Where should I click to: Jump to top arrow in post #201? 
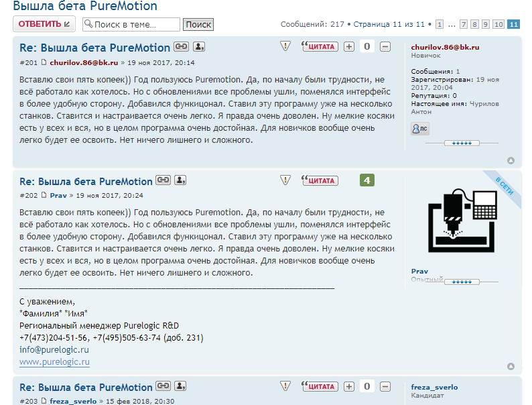(x=511, y=160)
